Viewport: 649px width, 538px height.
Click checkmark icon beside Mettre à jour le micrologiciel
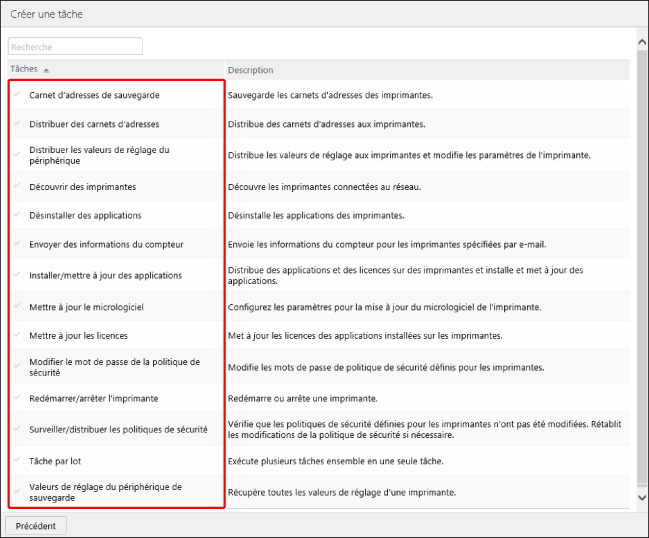(x=17, y=306)
